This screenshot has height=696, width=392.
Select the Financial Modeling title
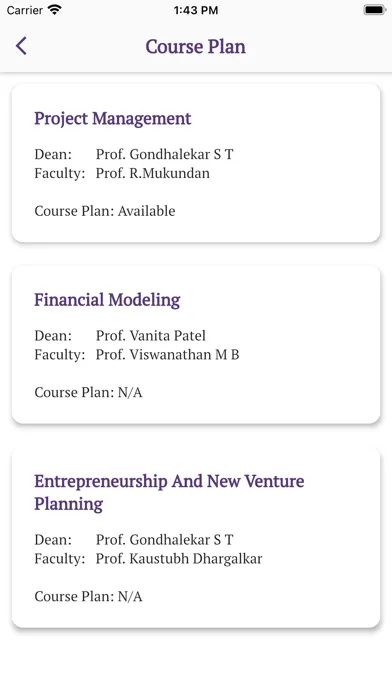click(x=107, y=300)
